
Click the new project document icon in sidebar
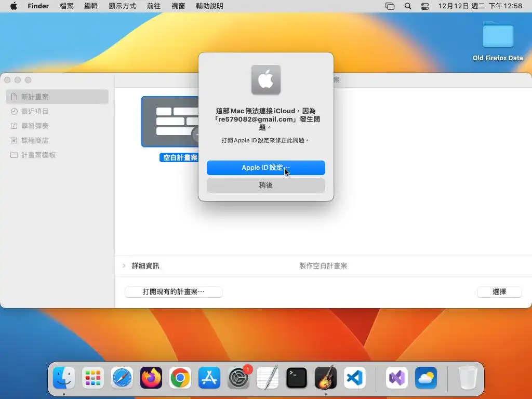(x=14, y=97)
